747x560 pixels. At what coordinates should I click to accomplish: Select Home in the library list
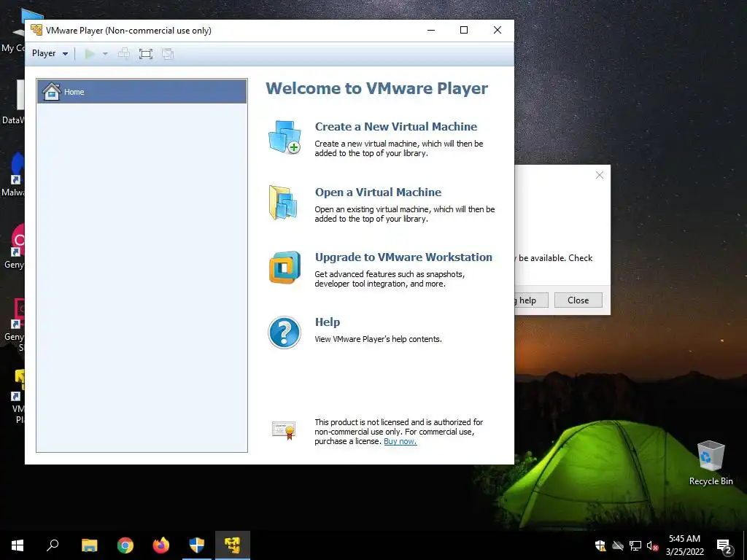click(142, 91)
